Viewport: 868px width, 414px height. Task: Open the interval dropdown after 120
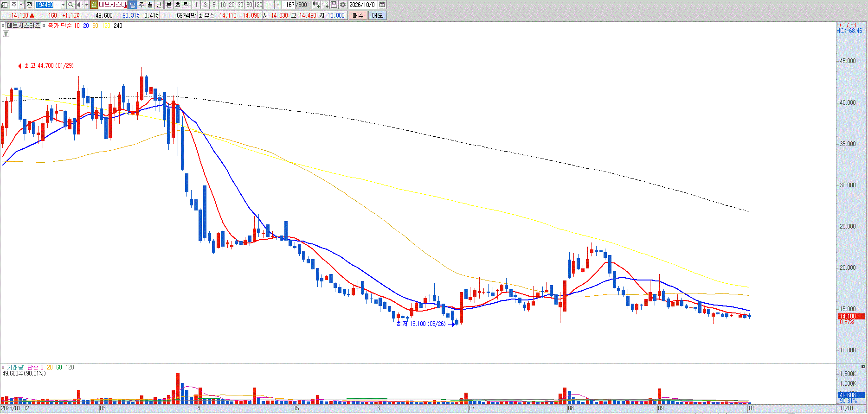(x=277, y=5)
